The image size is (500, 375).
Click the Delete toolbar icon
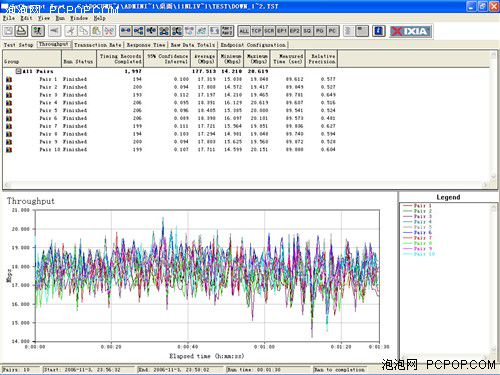coord(109,31)
